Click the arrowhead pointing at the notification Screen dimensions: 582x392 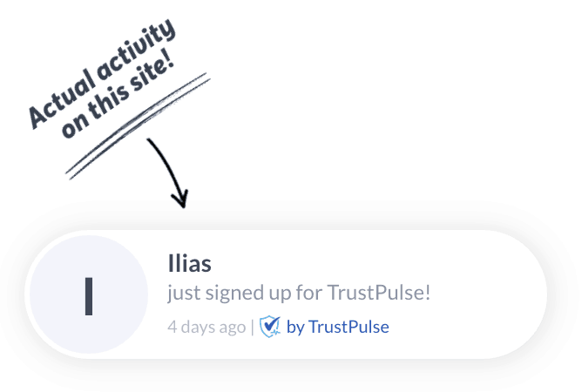tap(180, 199)
